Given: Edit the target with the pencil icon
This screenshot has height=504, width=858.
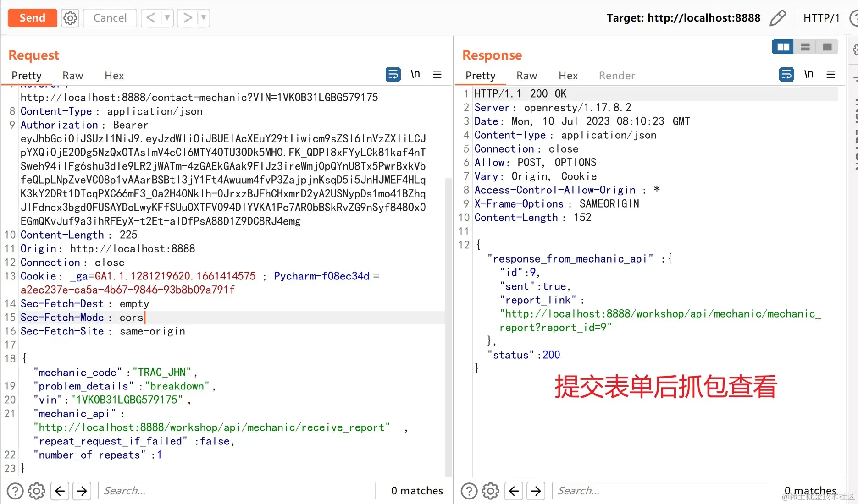Looking at the screenshot, I should tap(778, 18).
